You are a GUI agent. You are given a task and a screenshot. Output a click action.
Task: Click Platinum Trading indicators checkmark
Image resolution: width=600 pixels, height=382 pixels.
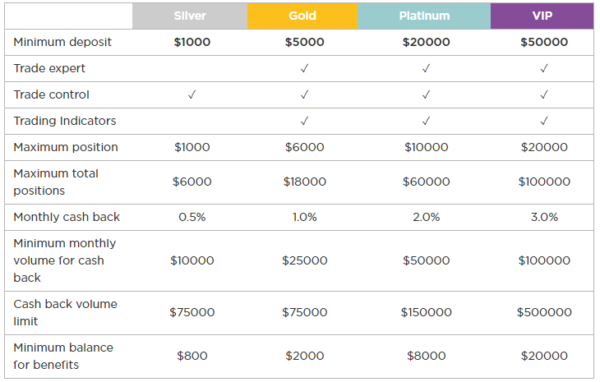click(x=426, y=121)
